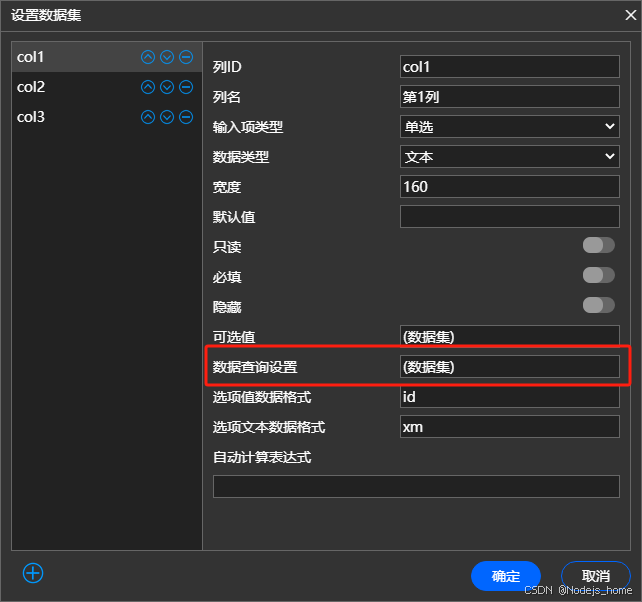Click the 列名 input field
This screenshot has height=602, width=642.
pyautogui.click(x=509, y=97)
